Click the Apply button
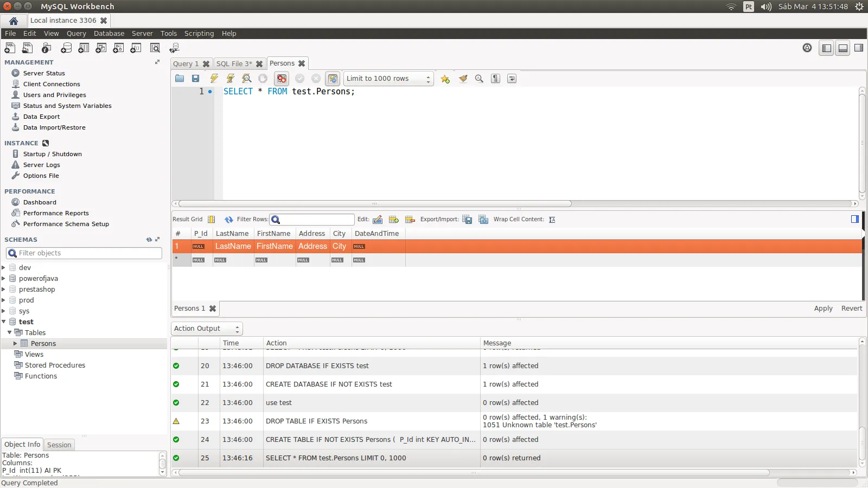868x488 pixels. [x=823, y=309]
